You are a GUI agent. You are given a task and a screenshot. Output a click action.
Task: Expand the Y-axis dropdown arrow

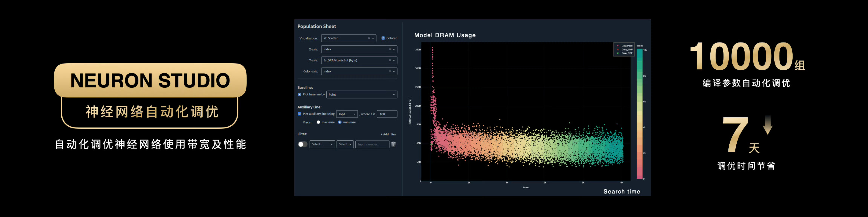coord(394,61)
